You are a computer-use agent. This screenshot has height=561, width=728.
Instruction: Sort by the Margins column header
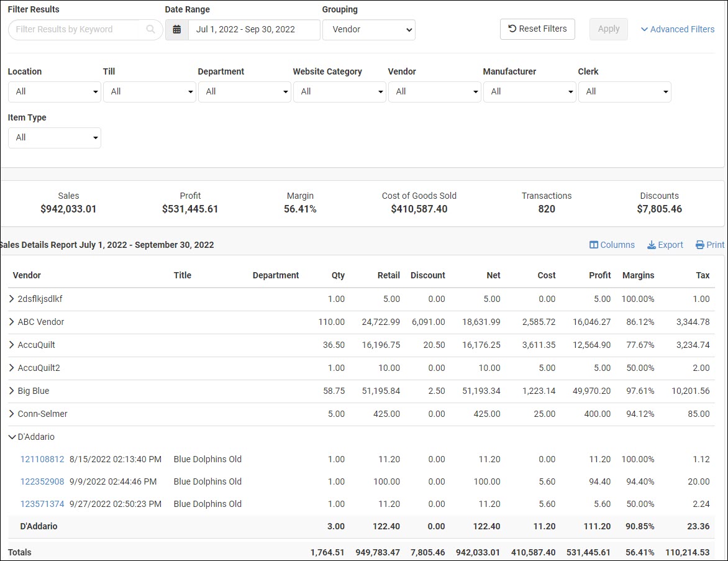638,275
